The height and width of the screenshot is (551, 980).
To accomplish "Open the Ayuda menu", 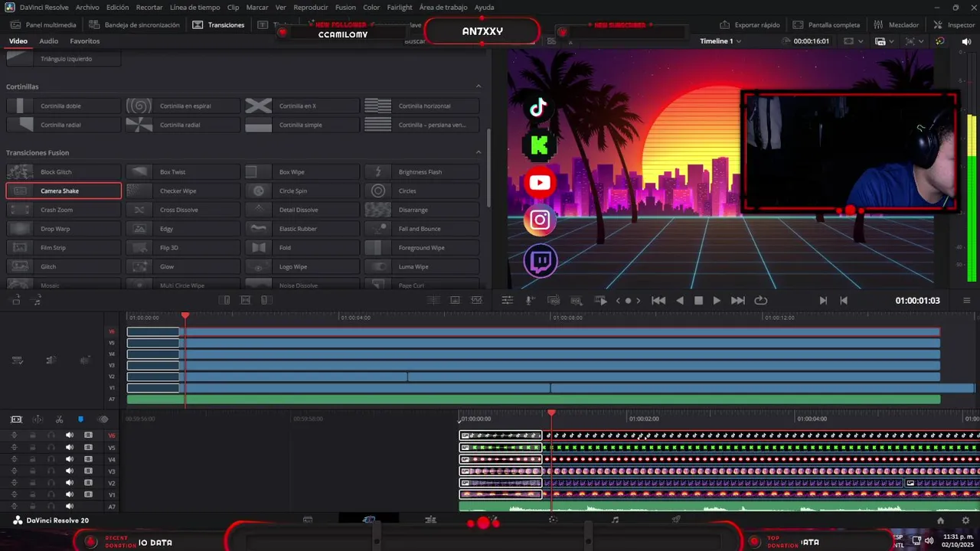I will point(484,7).
